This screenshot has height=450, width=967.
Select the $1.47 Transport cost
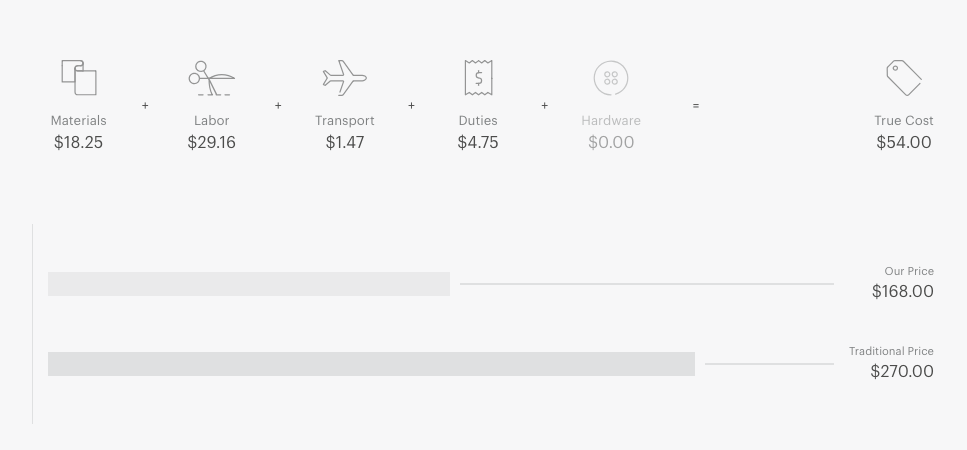[345, 142]
